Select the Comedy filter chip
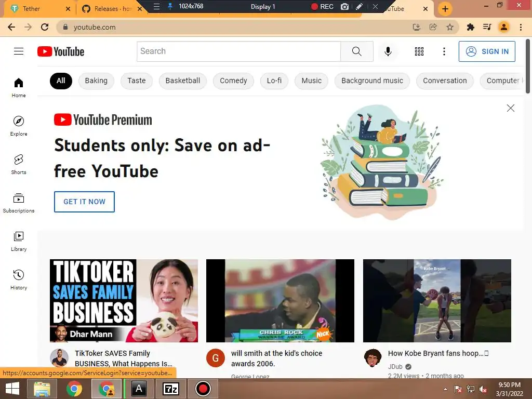This screenshot has height=399, width=532. [233, 81]
